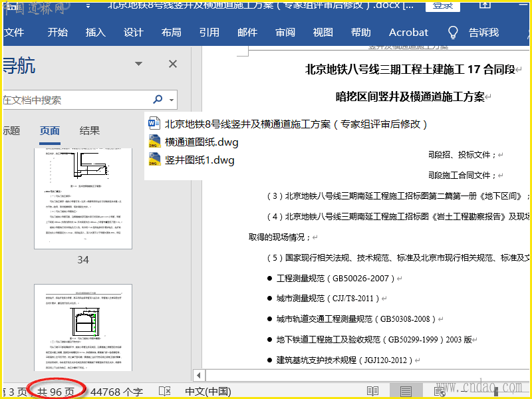Viewport: 532px width, 399px height.
Task: Switch to Web Layout view icon
Action: point(440,391)
